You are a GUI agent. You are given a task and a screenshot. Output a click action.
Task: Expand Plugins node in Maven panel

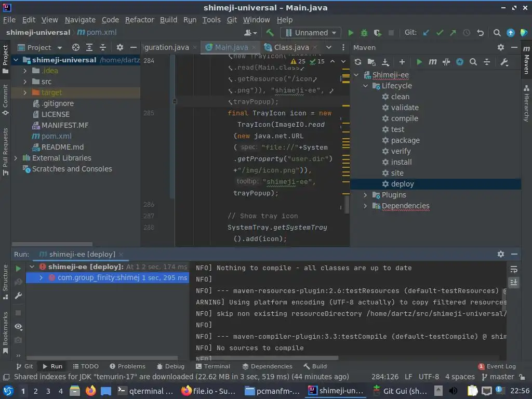[x=365, y=195]
